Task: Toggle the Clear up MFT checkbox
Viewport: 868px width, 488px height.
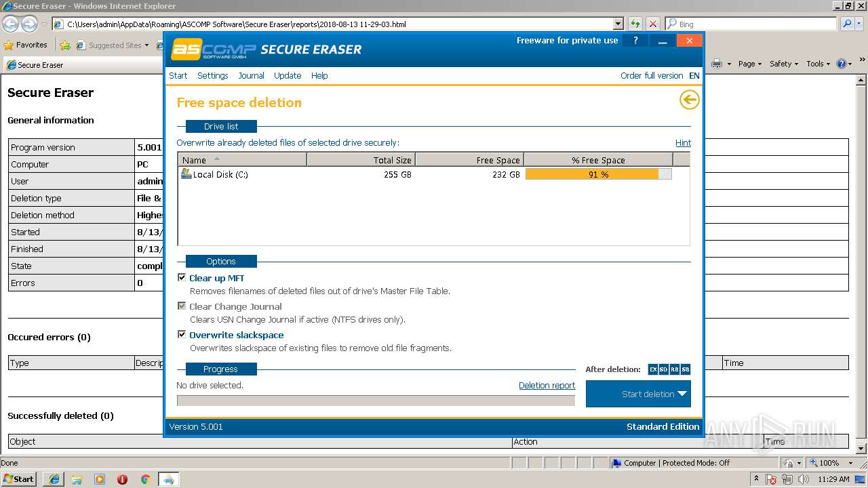Action: click(x=182, y=278)
